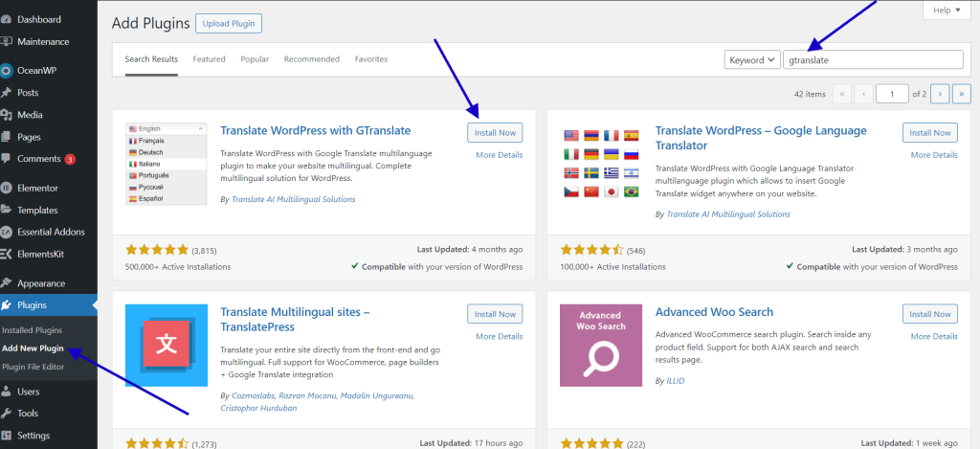Image resolution: width=980 pixels, height=449 pixels.
Task: Open the Add New Plugin submenu item
Action: pos(33,348)
